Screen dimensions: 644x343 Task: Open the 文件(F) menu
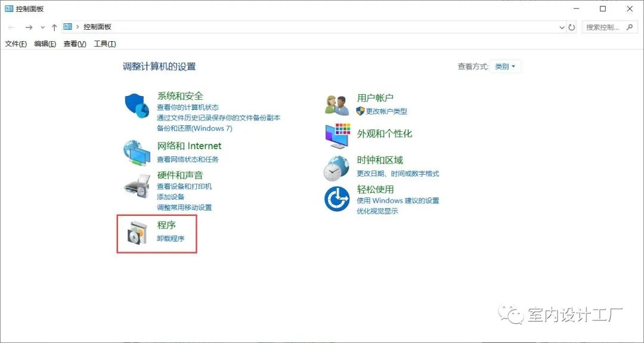coord(16,44)
